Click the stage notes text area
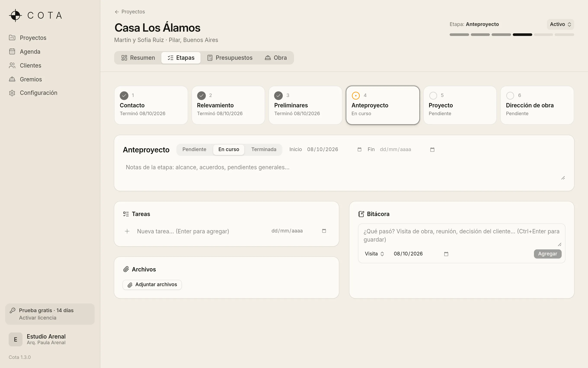This screenshot has height=368, width=588. (x=344, y=170)
